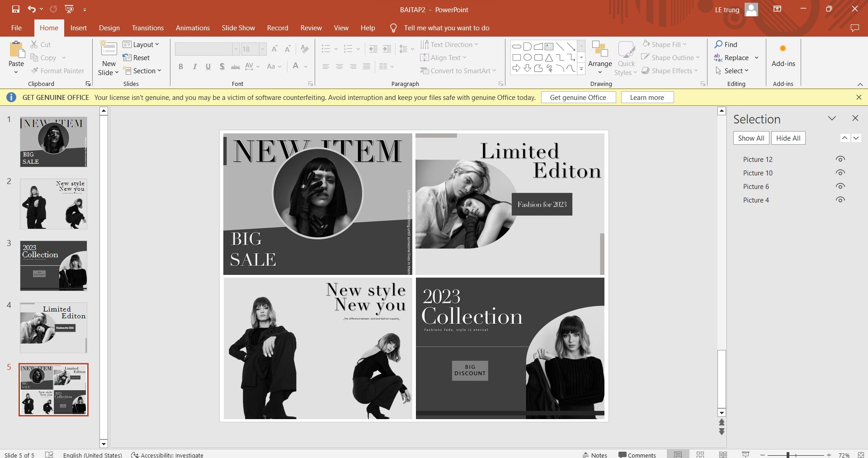Open the Section dropdown
Image resolution: width=868 pixels, height=458 pixels.
click(142, 71)
